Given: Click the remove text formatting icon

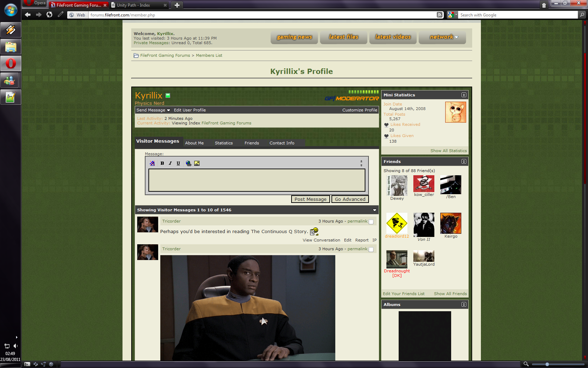Looking at the screenshot, I should [x=152, y=163].
